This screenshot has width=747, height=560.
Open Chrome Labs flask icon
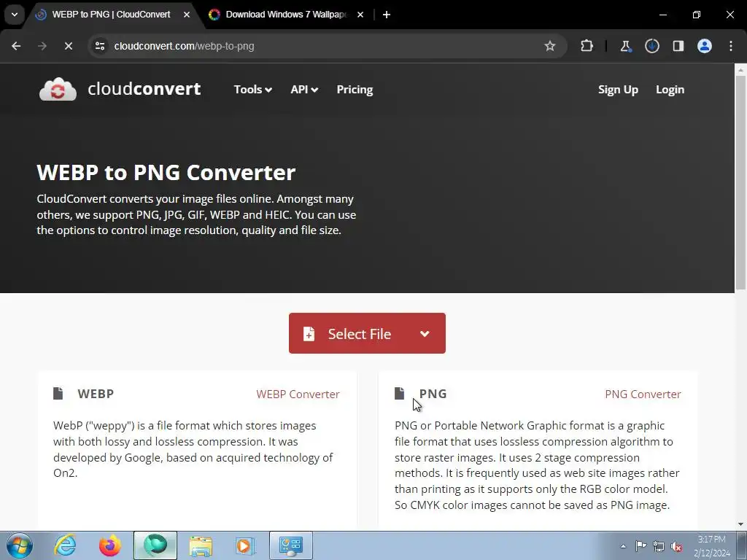point(625,46)
